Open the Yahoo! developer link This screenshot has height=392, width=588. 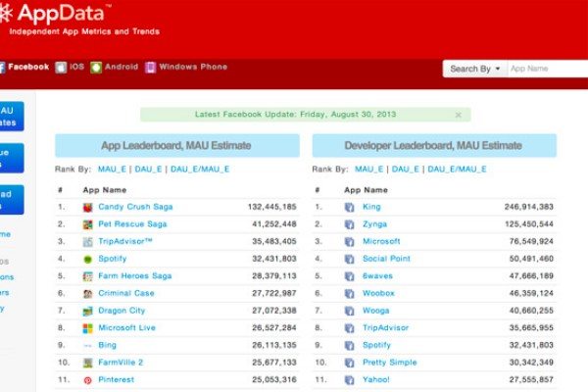coord(376,379)
